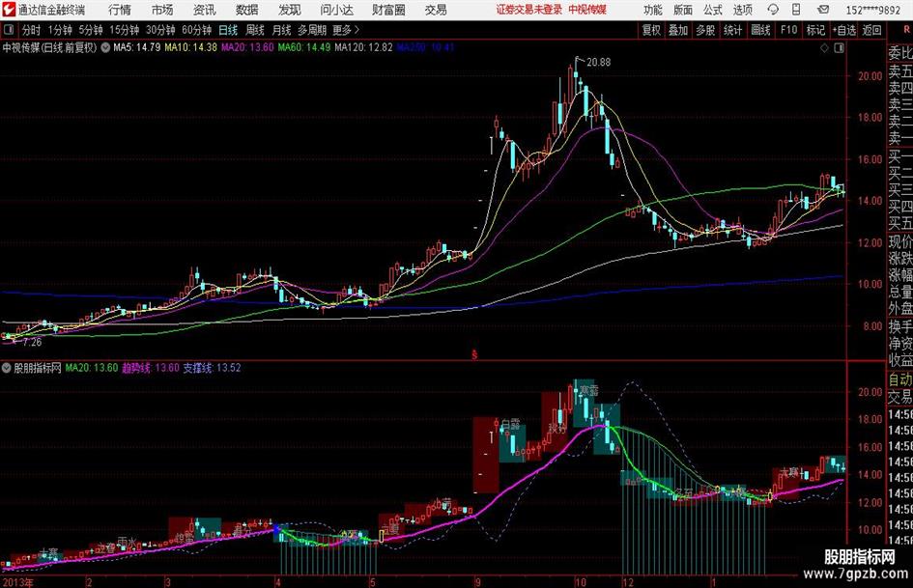This screenshot has width=913, height=588.
Task: Expand the 更多 periods chevron
Action: 357,30
